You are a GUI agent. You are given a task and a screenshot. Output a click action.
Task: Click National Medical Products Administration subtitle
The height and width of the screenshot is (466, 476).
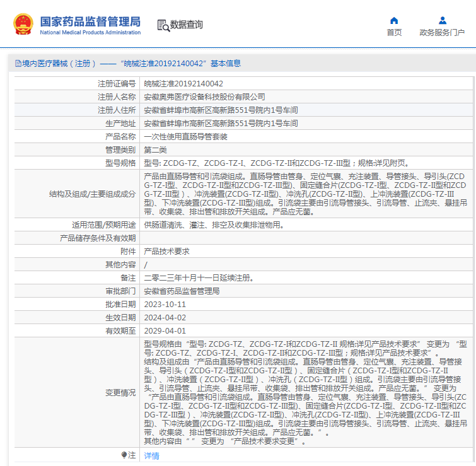click(90, 33)
